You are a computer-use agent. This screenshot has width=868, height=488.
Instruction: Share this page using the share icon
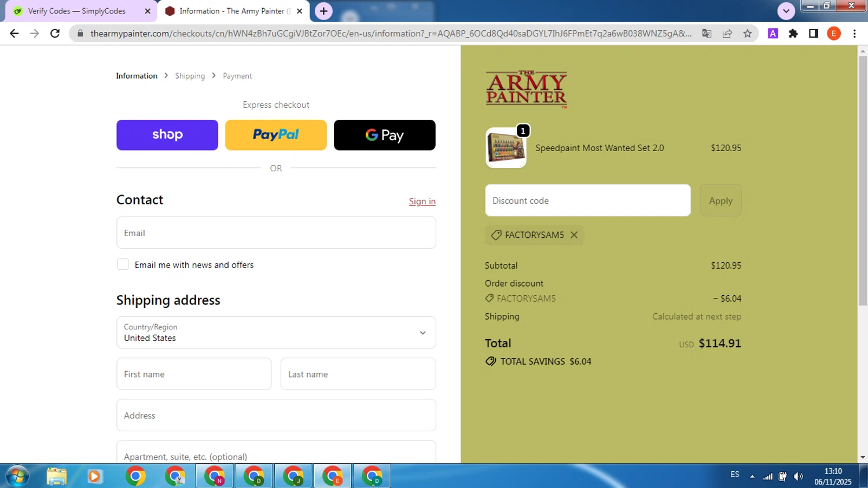[727, 34]
